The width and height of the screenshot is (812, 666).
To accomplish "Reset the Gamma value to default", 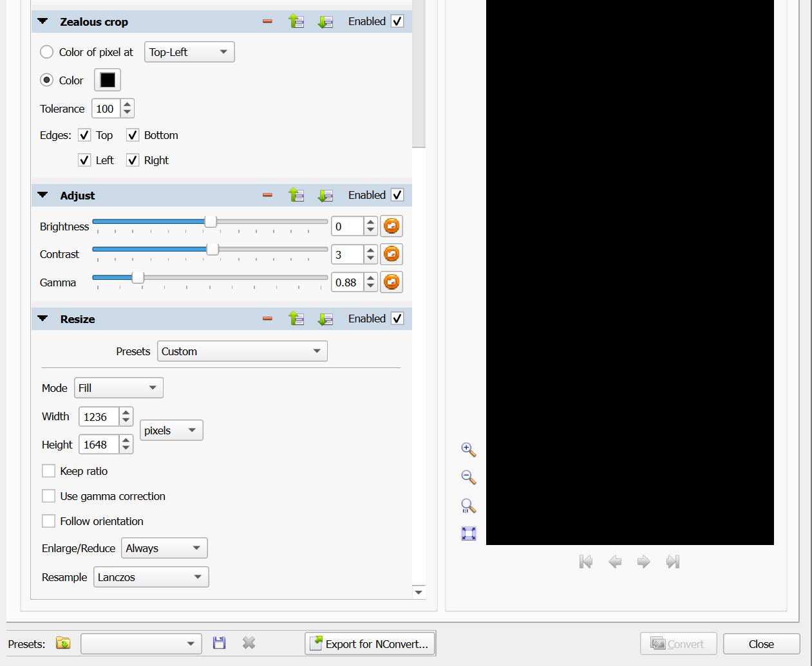I will coord(391,282).
